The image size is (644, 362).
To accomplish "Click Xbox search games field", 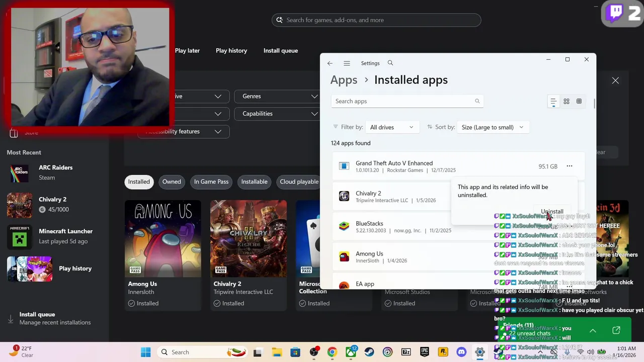I will pyautogui.click(x=376, y=20).
